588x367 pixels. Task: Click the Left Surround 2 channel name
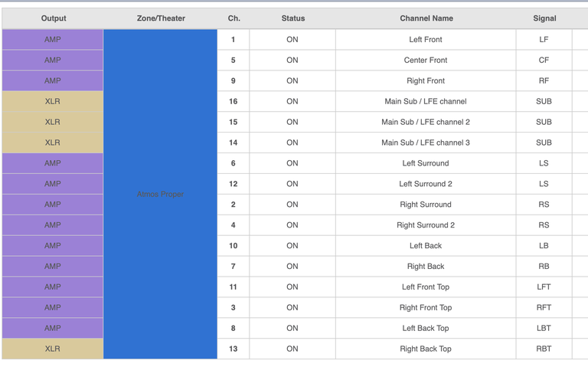point(426,185)
